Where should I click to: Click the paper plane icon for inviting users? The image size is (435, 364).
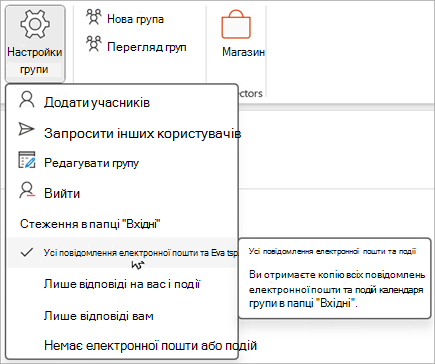(26, 129)
